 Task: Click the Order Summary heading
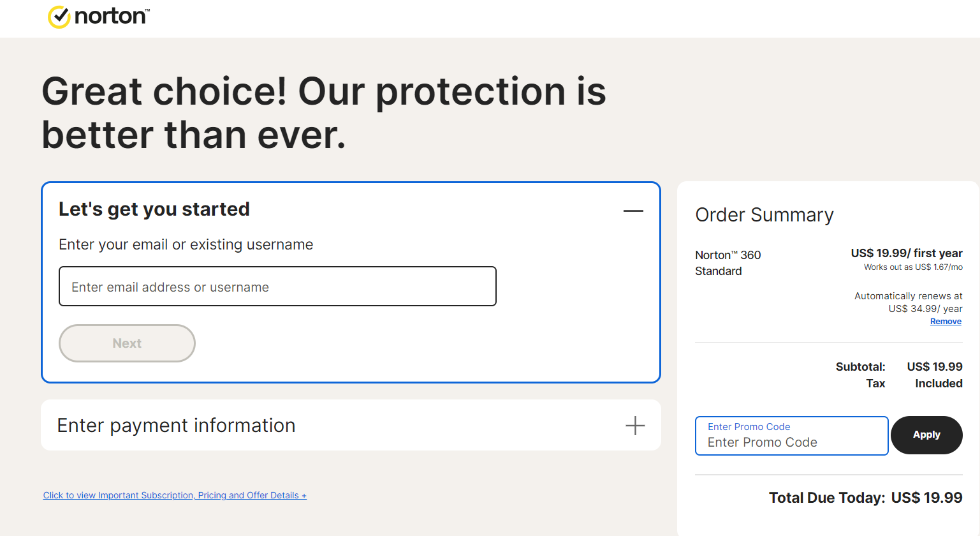[x=764, y=215]
